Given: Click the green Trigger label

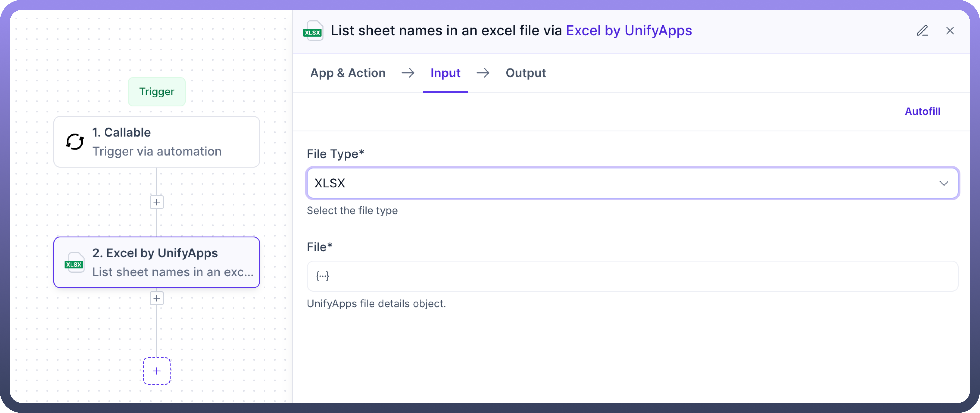Looking at the screenshot, I should pyautogui.click(x=157, y=92).
